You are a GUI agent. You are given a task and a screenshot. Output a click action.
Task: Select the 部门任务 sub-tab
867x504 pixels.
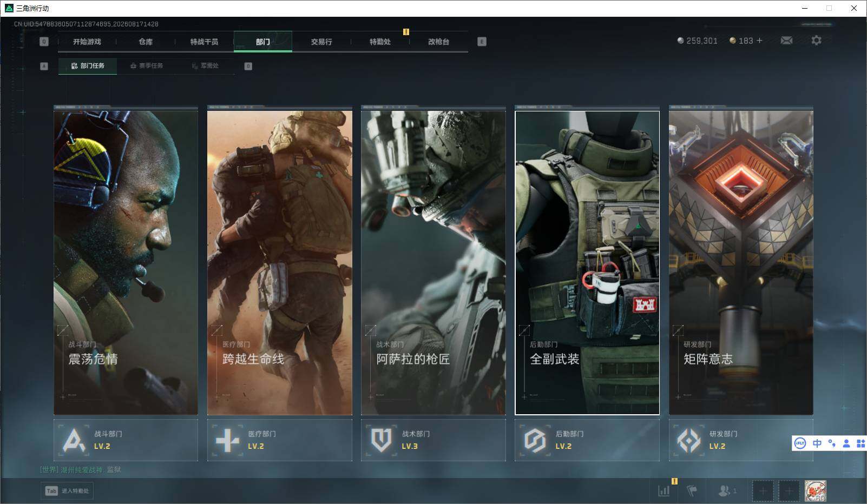click(88, 66)
